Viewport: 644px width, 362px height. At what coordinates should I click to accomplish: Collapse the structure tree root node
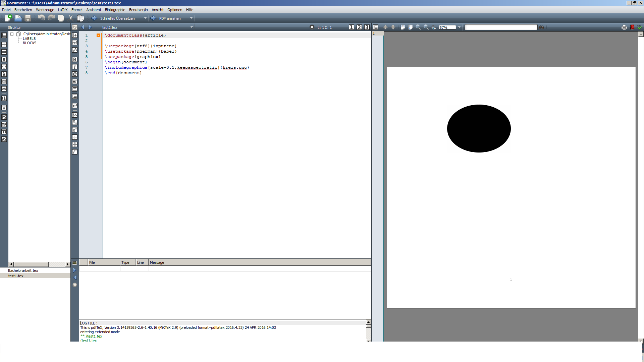coord(12,34)
